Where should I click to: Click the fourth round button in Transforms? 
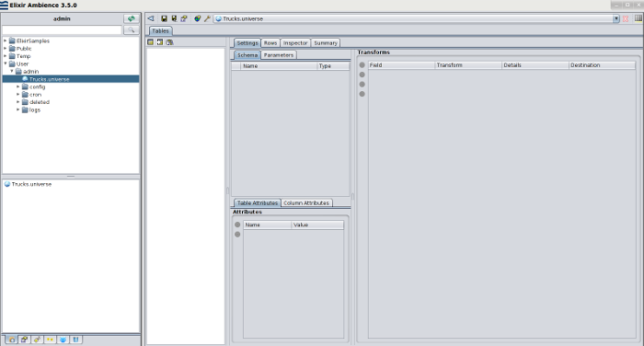(x=362, y=94)
